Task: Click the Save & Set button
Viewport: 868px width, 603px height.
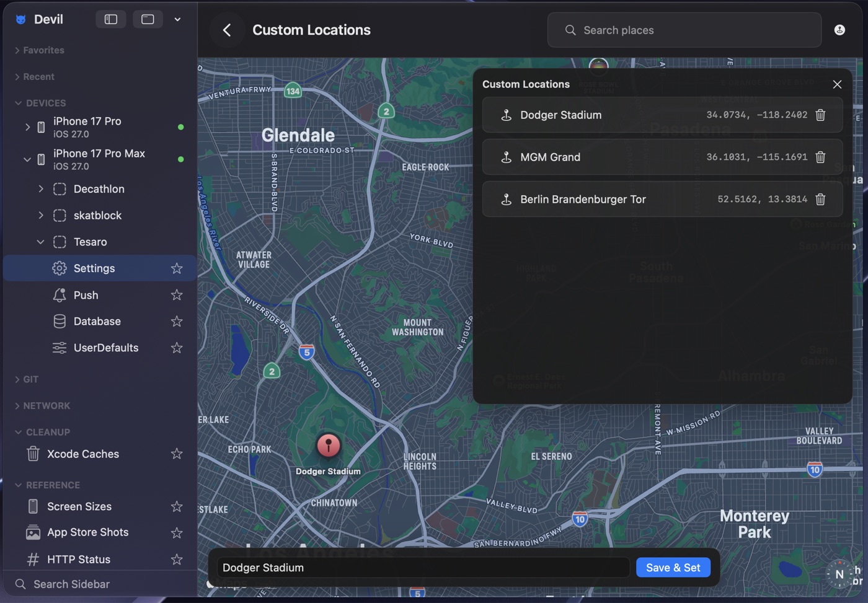Action: coord(673,567)
